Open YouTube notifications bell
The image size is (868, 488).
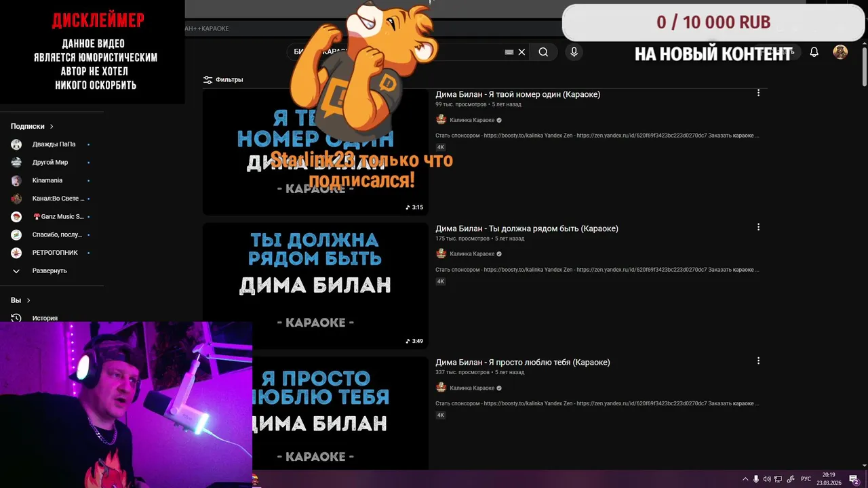tap(814, 52)
